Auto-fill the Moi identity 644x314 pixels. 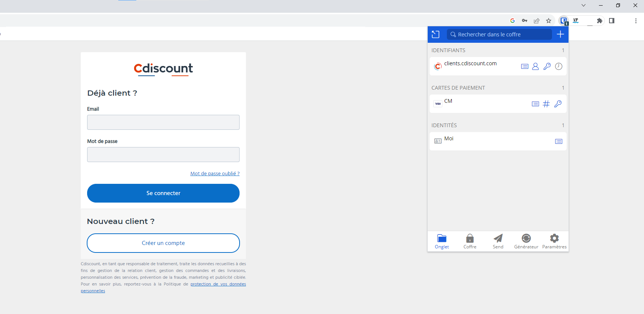(559, 141)
